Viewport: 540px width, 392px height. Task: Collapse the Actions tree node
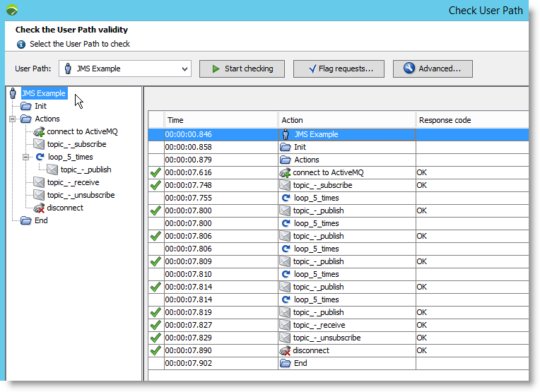(x=13, y=119)
